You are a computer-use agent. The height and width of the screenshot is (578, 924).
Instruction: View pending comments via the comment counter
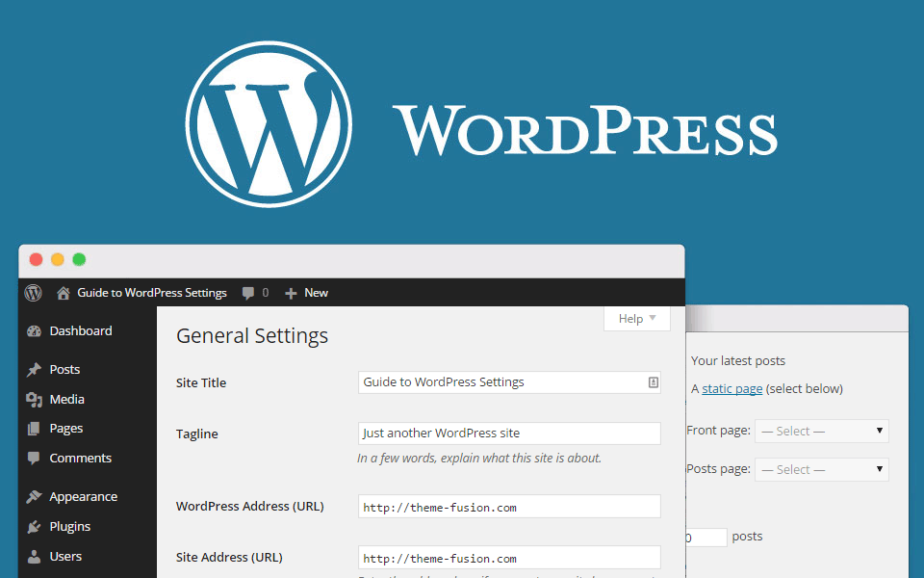pos(255,293)
